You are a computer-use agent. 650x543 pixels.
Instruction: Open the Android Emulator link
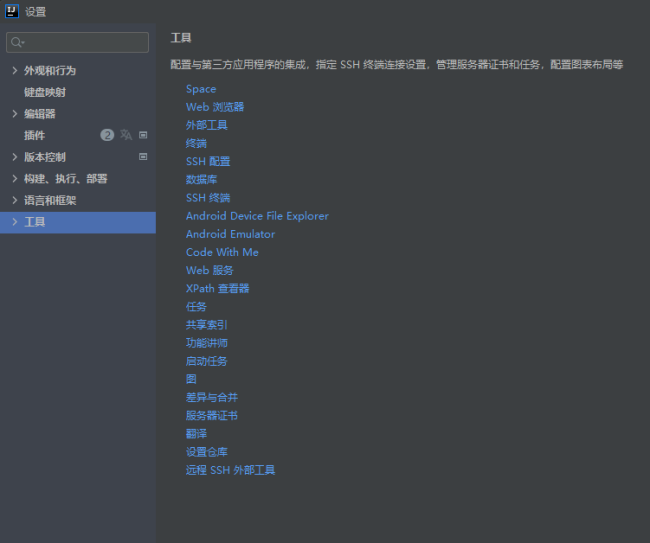tap(230, 234)
